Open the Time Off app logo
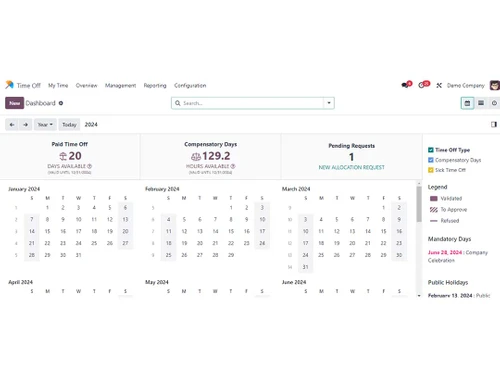 9,85
